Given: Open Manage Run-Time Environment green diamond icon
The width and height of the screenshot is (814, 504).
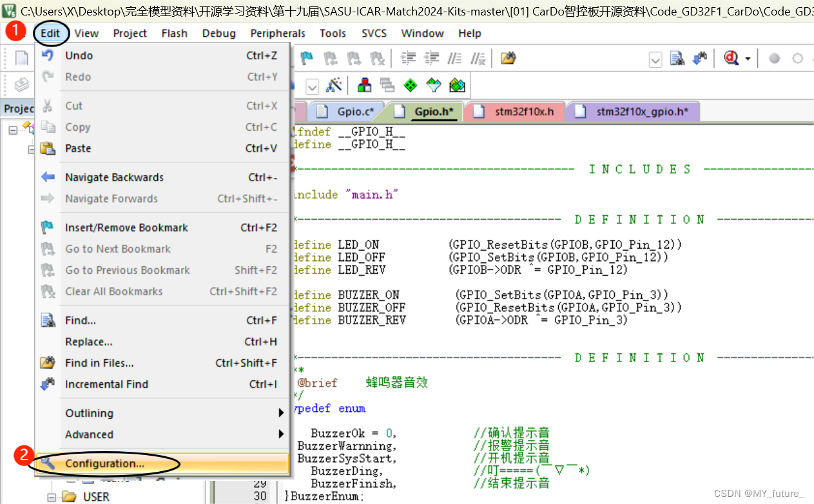Looking at the screenshot, I should tap(411, 85).
